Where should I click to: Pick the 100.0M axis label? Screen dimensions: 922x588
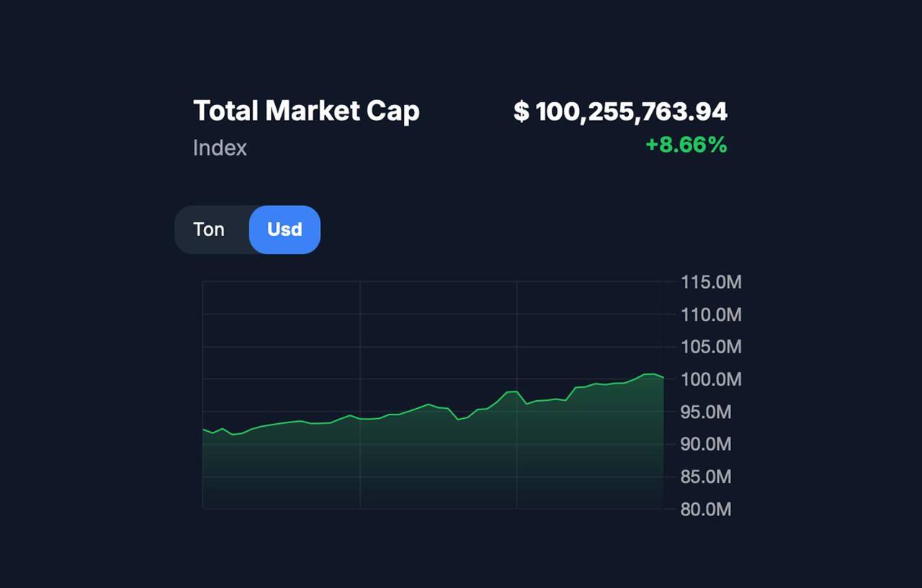[x=711, y=379]
